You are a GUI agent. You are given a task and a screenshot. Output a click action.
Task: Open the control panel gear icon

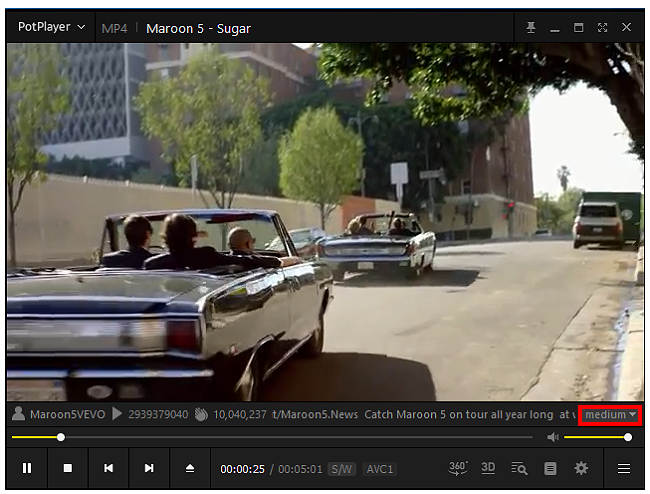581,468
